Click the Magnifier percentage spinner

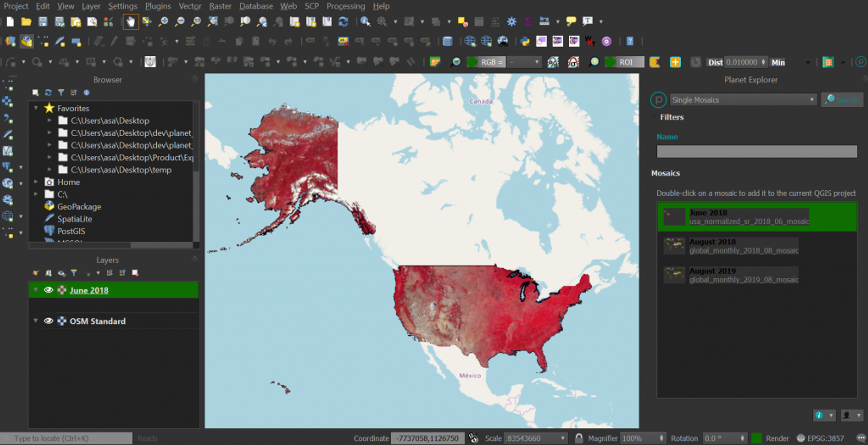[643, 438]
